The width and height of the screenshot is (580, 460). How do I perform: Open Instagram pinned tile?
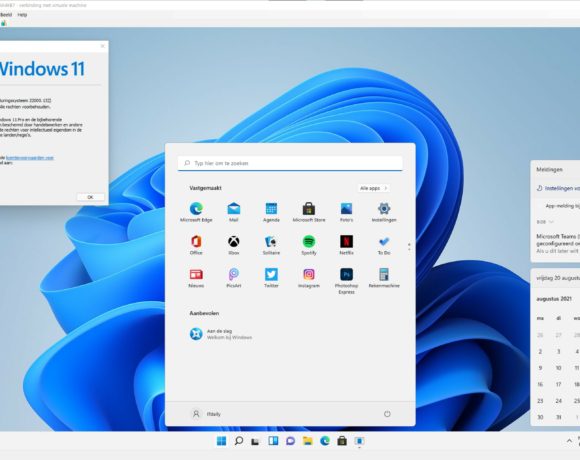click(x=309, y=278)
